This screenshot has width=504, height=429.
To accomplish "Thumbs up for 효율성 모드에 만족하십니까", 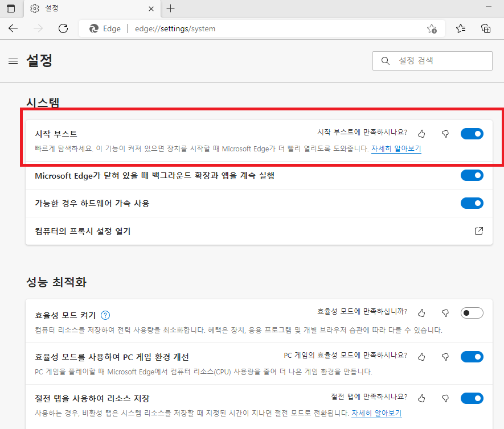I will pyautogui.click(x=422, y=313).
